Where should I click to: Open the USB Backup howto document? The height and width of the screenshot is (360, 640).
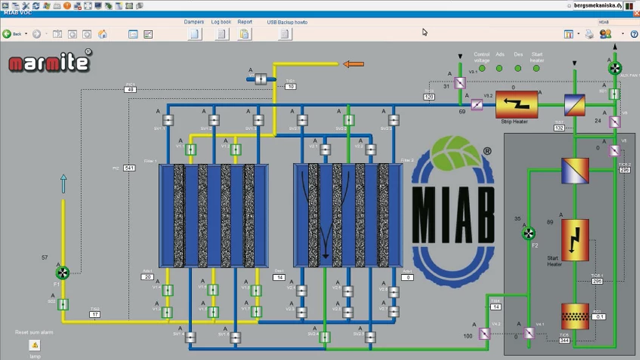[285, 34]
